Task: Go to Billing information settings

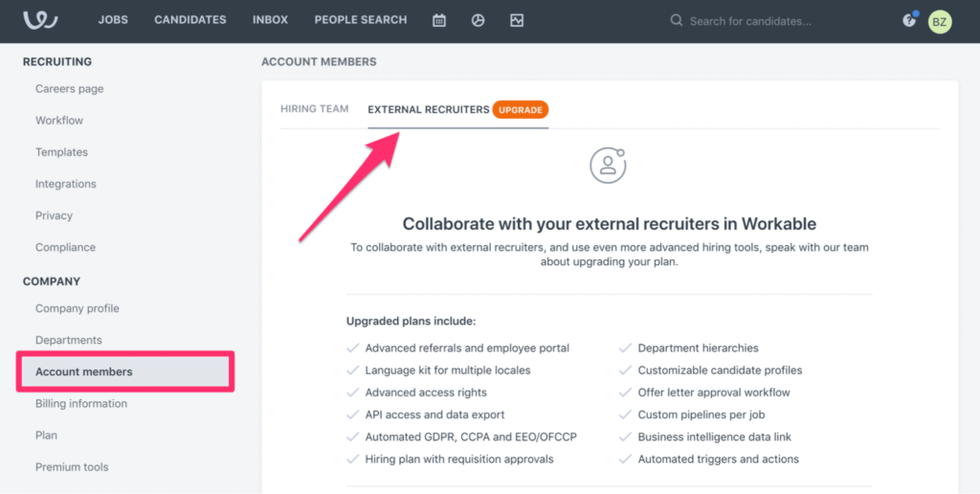Action: (x=81, y=403)
